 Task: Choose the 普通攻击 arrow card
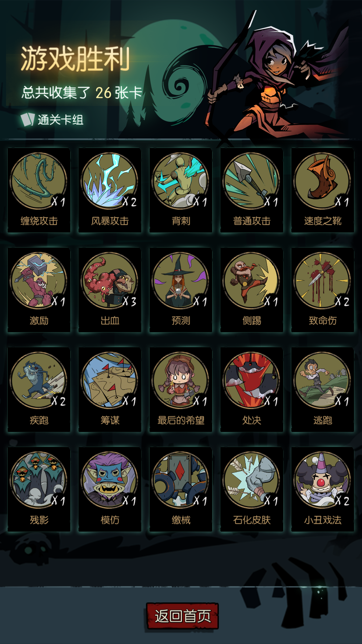(x=252, y=190)
